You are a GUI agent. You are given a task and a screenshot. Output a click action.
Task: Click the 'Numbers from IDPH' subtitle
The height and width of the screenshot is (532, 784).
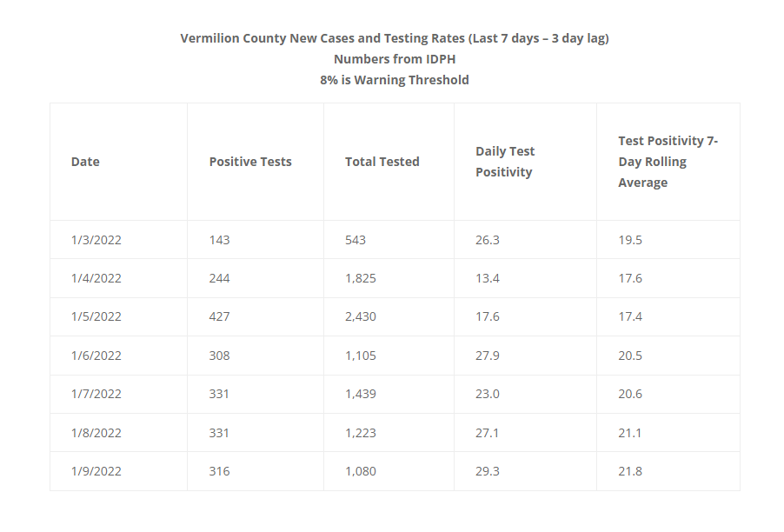coord(395,59)
